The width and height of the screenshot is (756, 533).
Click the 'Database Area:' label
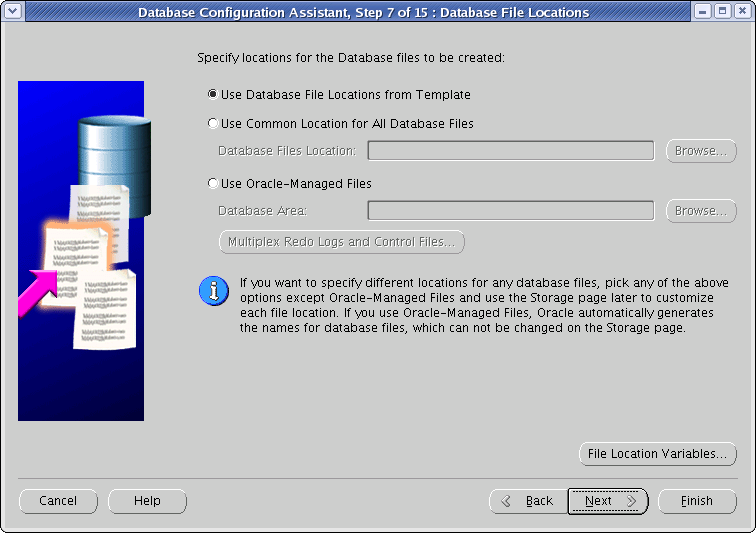pos(262,211)
